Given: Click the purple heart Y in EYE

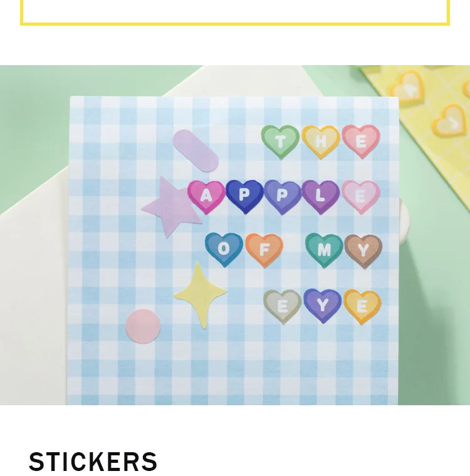Looking at the screenshot, I should click(x=322, y=306).
